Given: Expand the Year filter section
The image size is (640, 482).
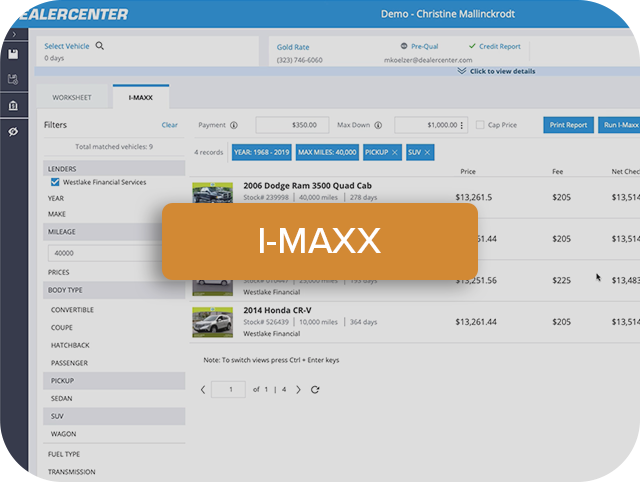Looking at the screenshot, I should coord(56,198).
